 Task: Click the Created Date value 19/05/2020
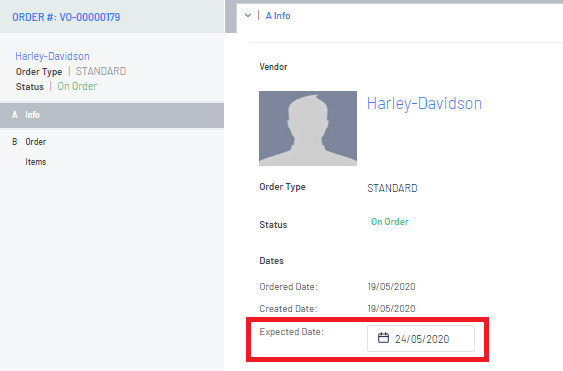click(x=391, y=309)
